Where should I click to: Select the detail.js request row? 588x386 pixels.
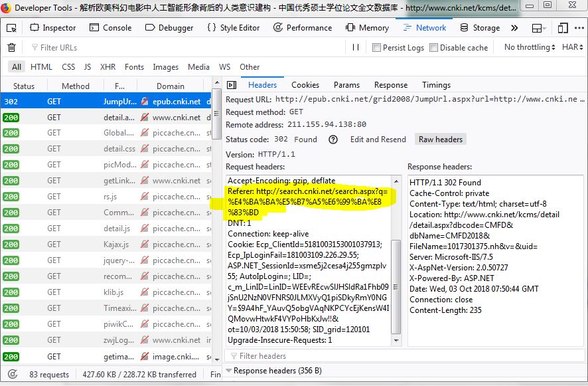click(106, 229)
